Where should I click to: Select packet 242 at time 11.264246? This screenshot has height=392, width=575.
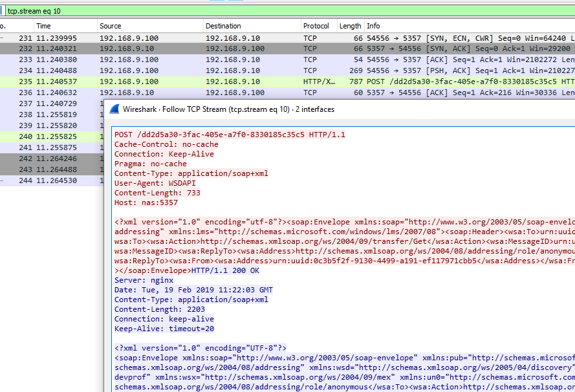(x=52, y=158)
